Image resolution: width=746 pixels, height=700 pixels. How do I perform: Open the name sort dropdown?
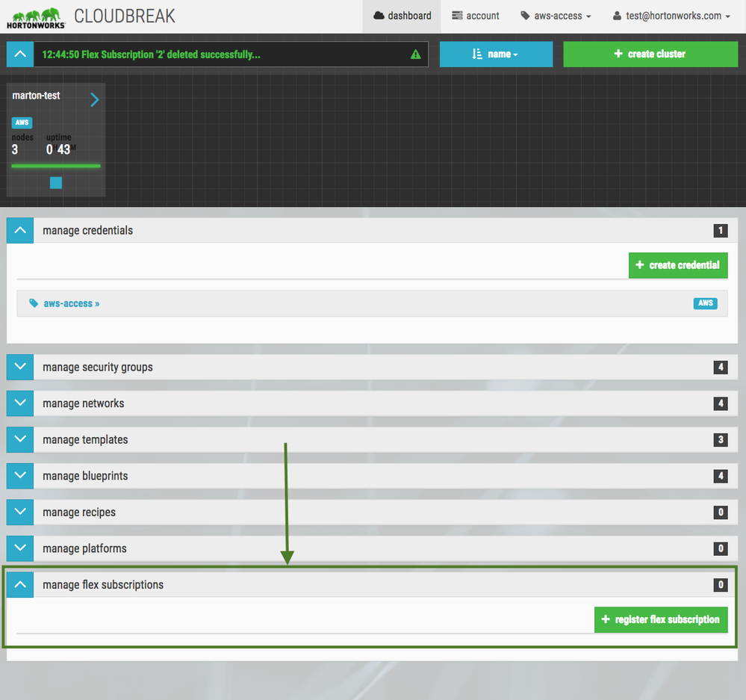point(496,55)
